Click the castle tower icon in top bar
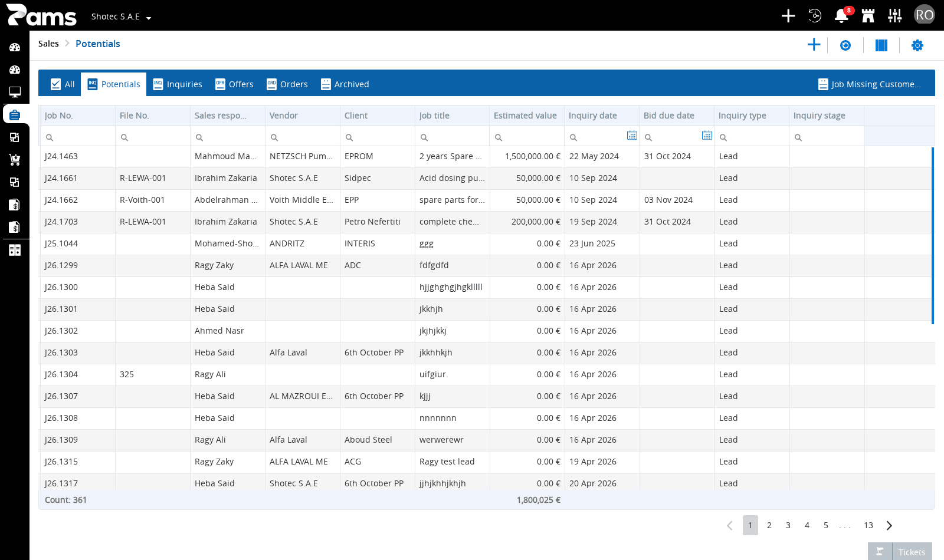This screenshot has height=560, width=944. [868, 16]
